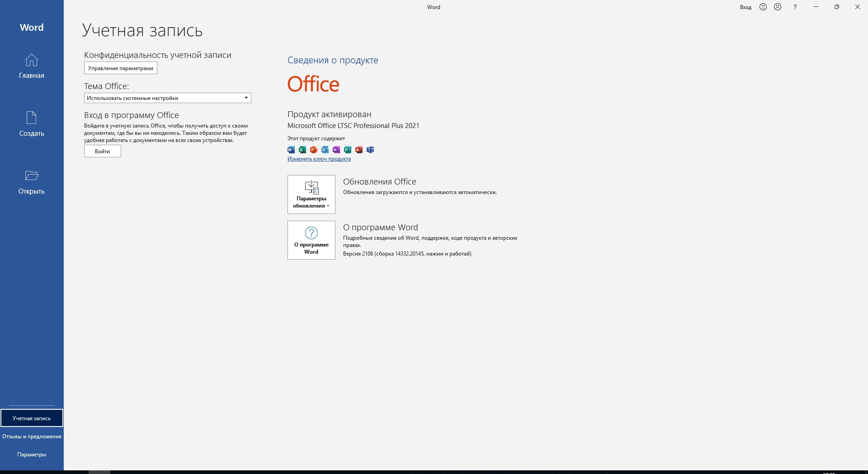Viewport: 868px width, 474px height.
Task: Click the Тема Office: label
Action: point(107,86)
